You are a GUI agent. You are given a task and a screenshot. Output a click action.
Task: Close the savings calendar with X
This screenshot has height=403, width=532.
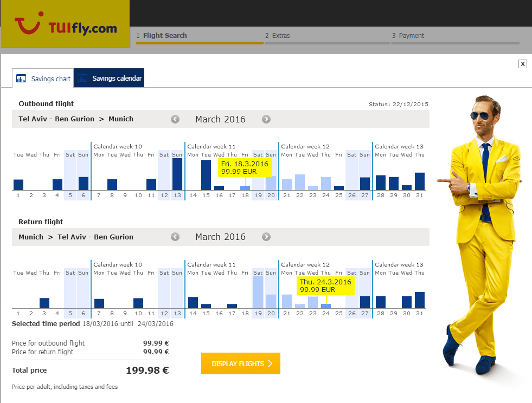tap(522, 64)
